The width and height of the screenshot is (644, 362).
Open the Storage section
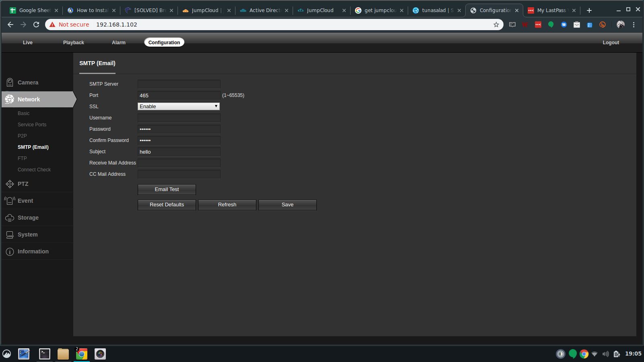(x=28, y=218)
